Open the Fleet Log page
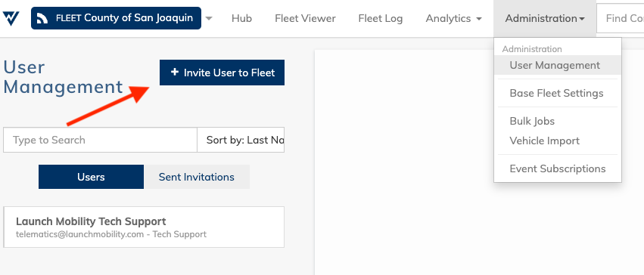 click(381, 18)
